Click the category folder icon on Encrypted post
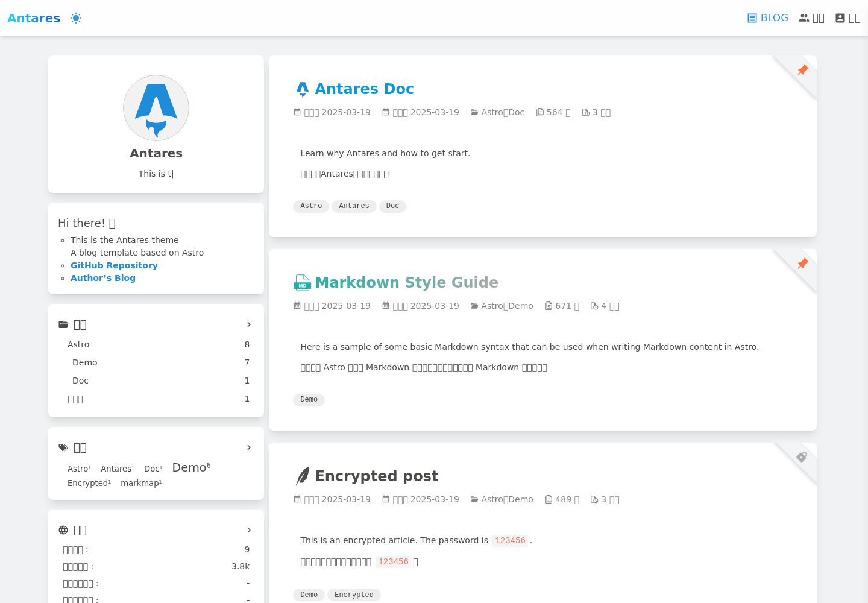The image size is (868, 603). (x=474, y=499)
